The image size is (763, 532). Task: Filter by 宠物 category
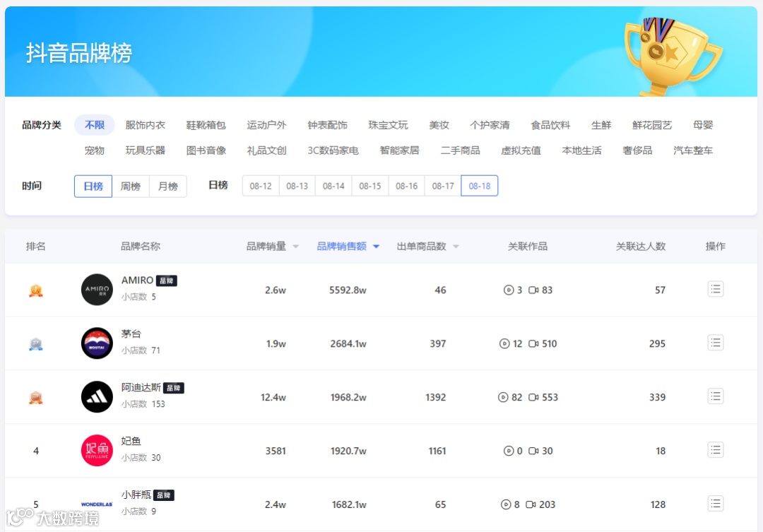coord(95,150)
